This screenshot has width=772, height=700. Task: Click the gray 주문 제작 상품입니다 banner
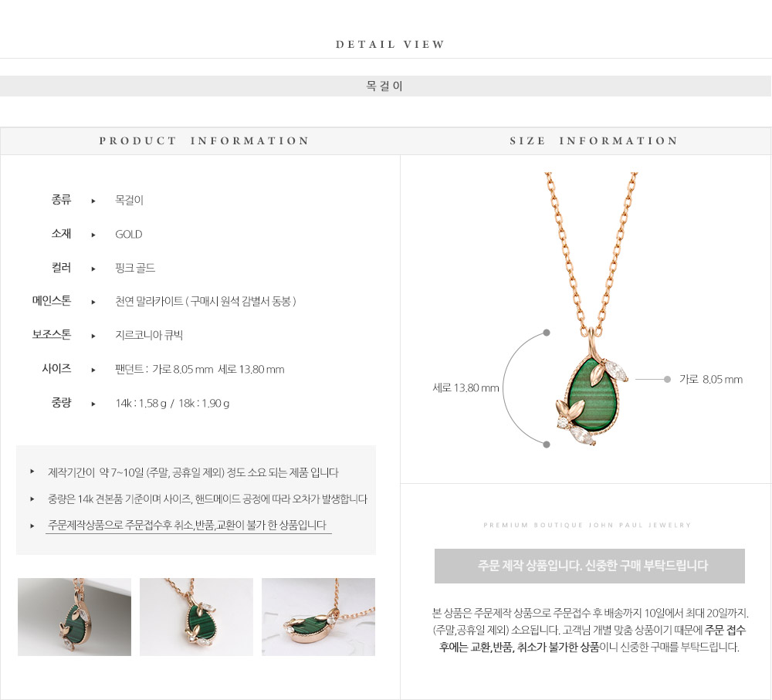(589, 566)
